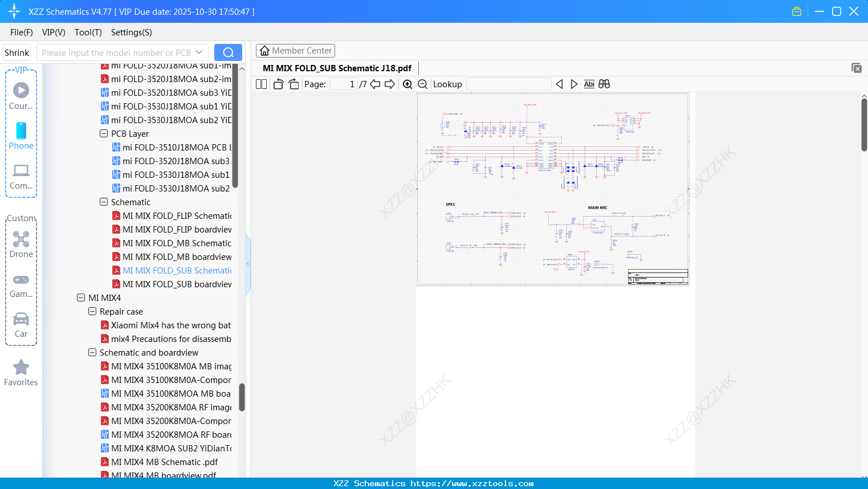Viewport: 868px width, 489px height.
Task: Open the File(F) menu
Action: pyautogui.click(x=22, y=32)
